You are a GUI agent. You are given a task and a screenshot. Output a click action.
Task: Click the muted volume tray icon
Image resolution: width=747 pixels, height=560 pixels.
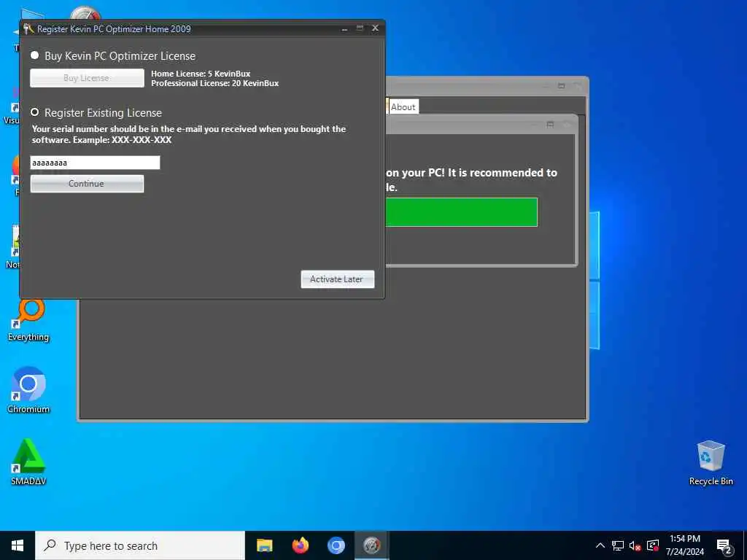635,545
